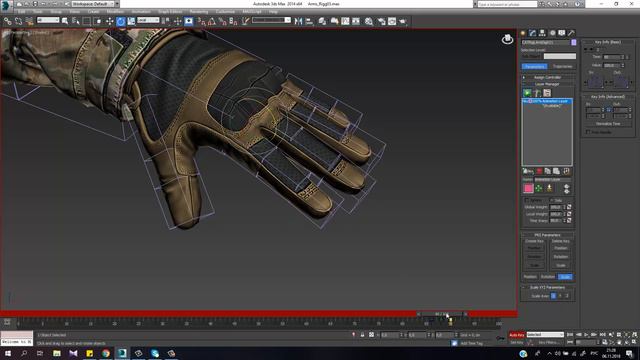Pick the Select and Uniform Scale tool

[x=131, y=21]
